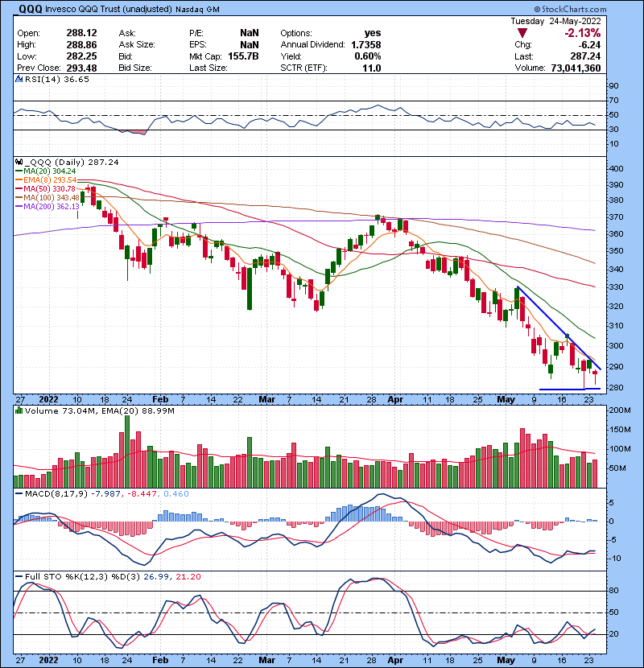Click the date Tuesday 24-May-2022
The image size is (644, 668).
pos(555,21)
